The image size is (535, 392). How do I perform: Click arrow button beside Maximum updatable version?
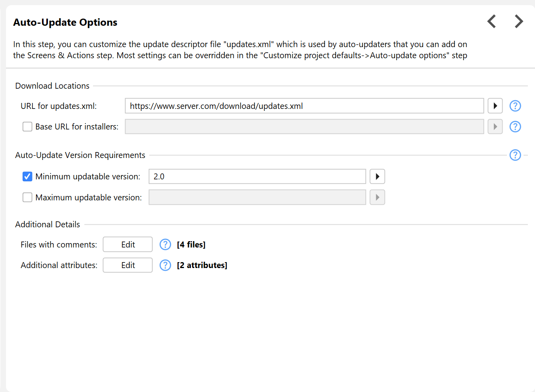[377, 198]
